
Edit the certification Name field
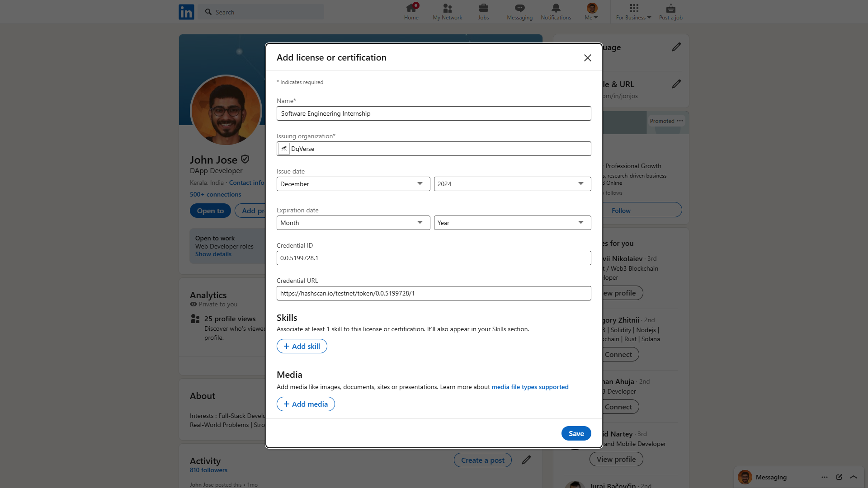click(434, 113)
